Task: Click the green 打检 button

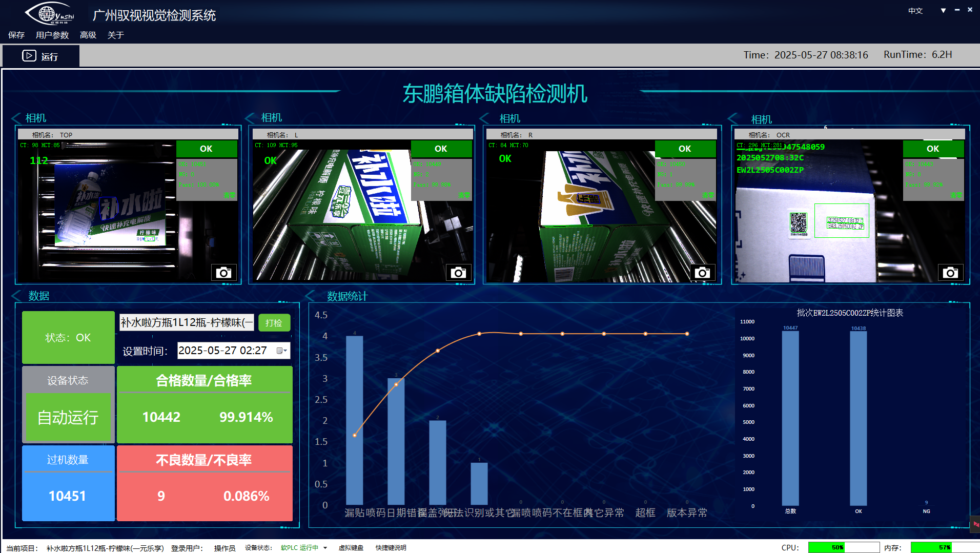Action: [274, 323]
